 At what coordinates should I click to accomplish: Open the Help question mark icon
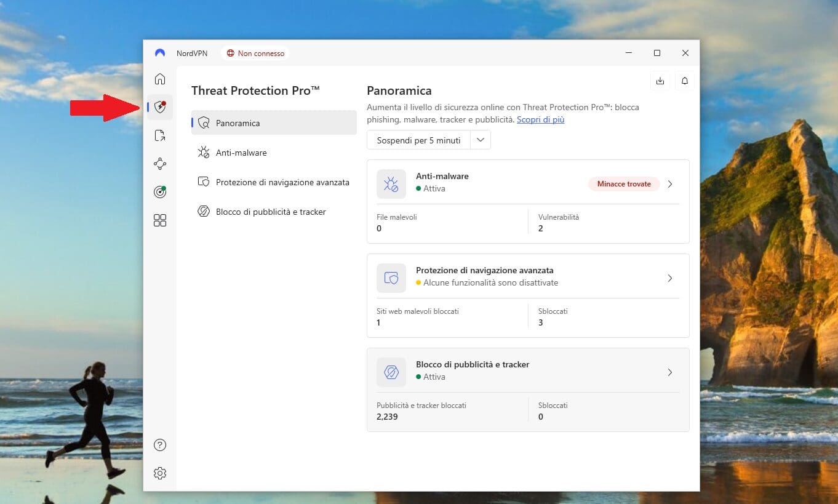pos(160,445)
